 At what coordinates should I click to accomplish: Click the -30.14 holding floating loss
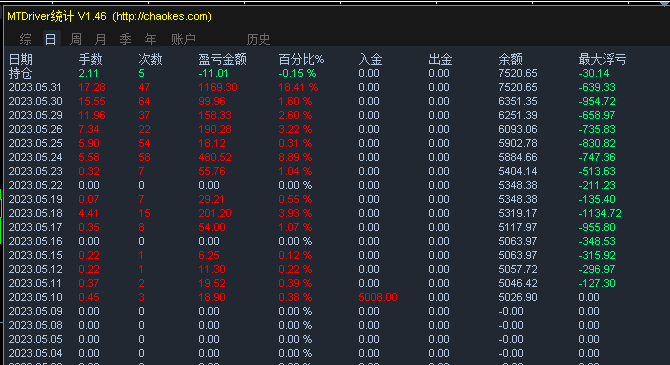click(x=594, y=74)
